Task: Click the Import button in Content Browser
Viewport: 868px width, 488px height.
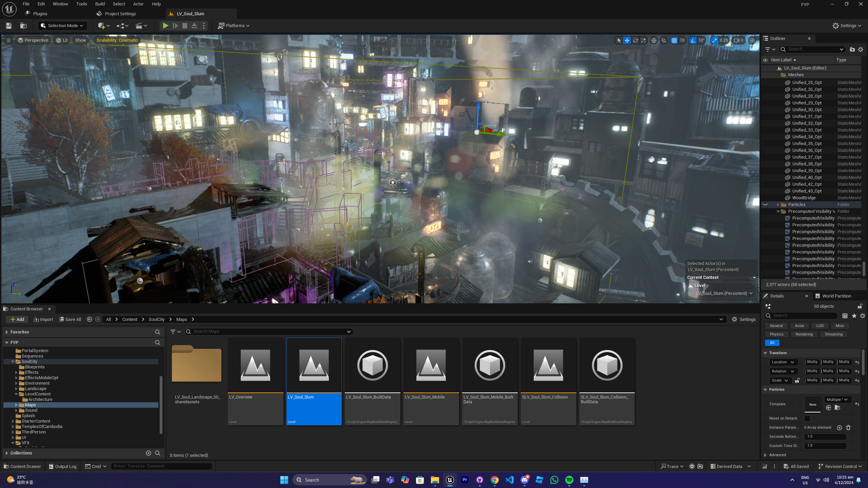Action: (x=43, y=320)
